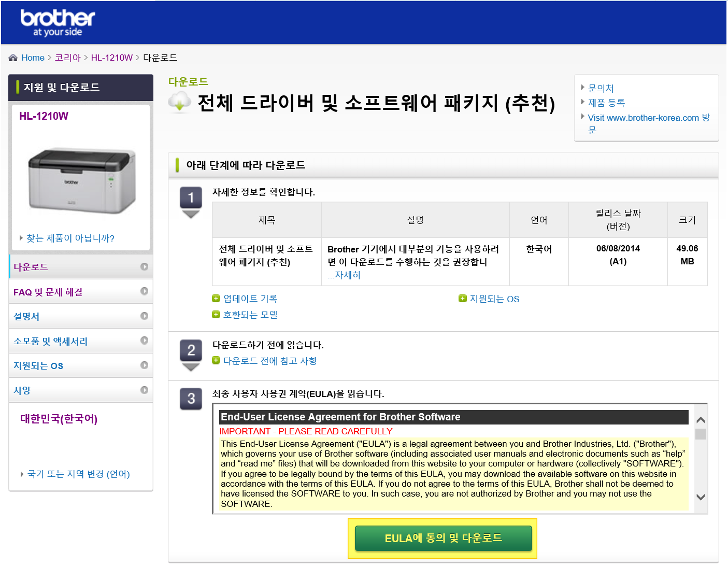Open 문의처 link in top-right box
Viewport: 728px width, 566px height.
click(x=601, y=88)
